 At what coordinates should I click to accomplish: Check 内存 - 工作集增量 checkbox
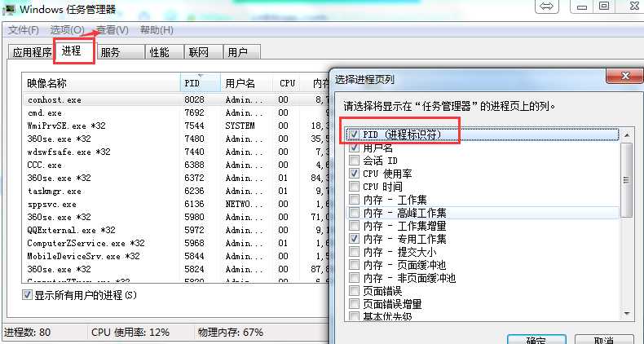click(354, 225)
